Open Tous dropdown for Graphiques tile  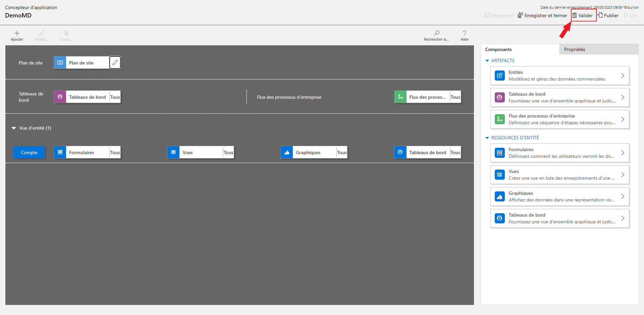(342, 152)
